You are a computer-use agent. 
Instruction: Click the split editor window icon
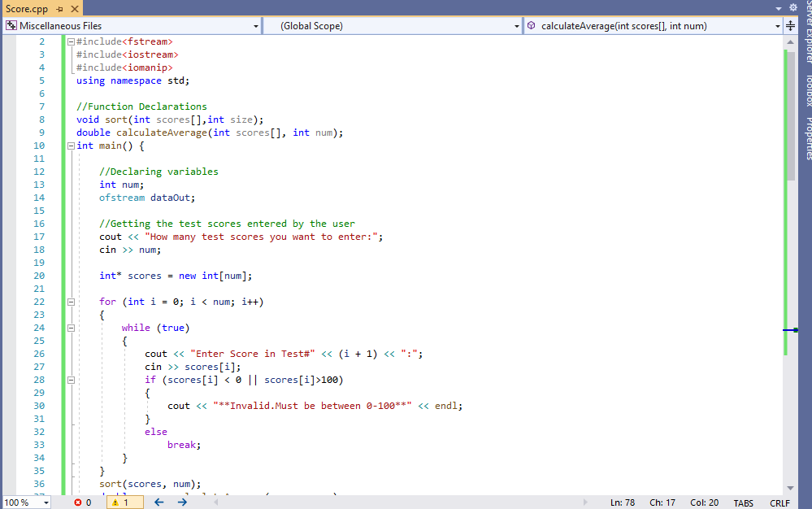(x=789, y=25)
